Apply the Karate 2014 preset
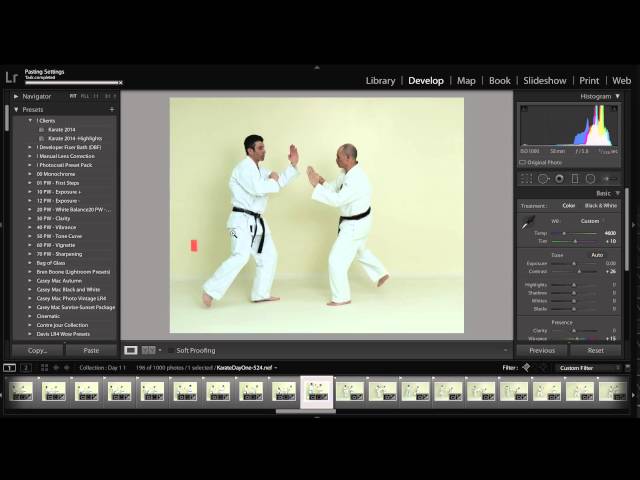Screen dimensions: 640x480 click(x=62, y=129)
